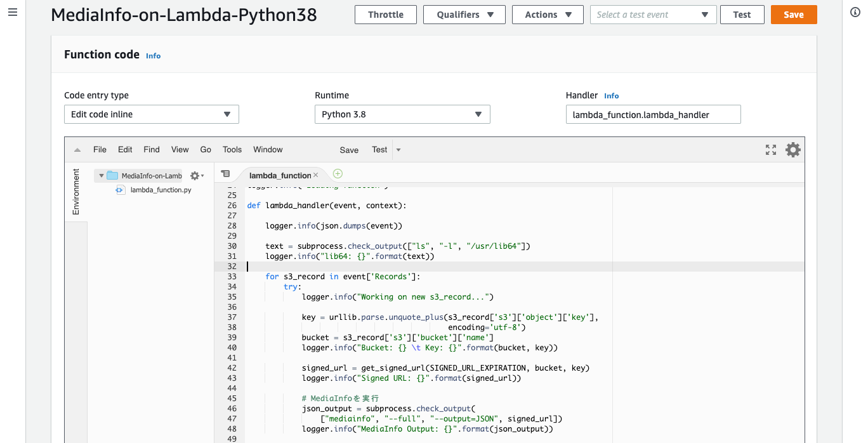Screen dimensions: 868x443
Task: Click inside the Handler input field
Action: [x=653, y=114]
